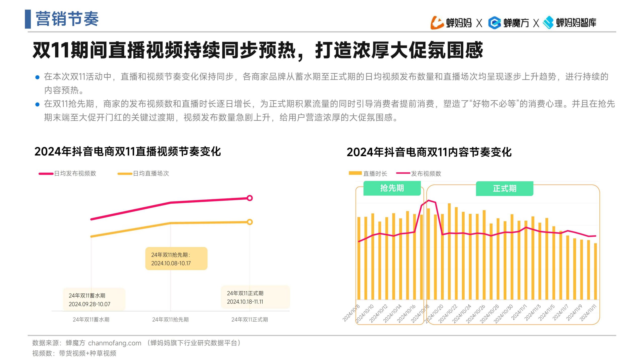644x362 pixels.
Task: Click the 24年双11抢先期 date callout box
Action: click(x=176, y=259)
